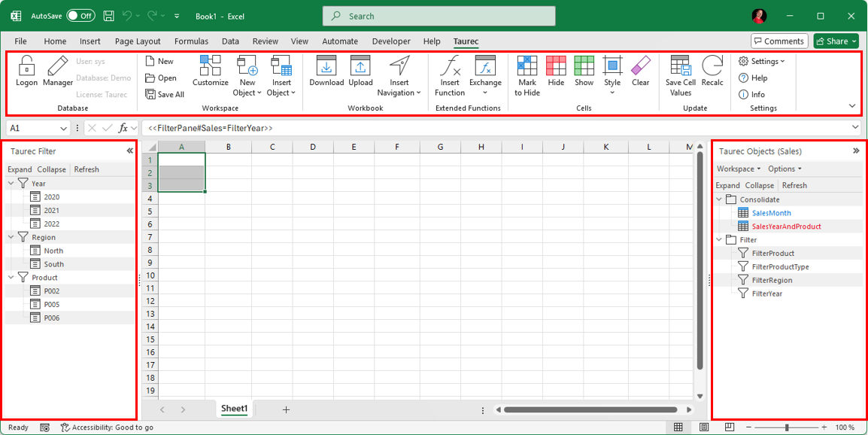Open the Insert tab
The image size is (868, 435).
coord(90,41)
